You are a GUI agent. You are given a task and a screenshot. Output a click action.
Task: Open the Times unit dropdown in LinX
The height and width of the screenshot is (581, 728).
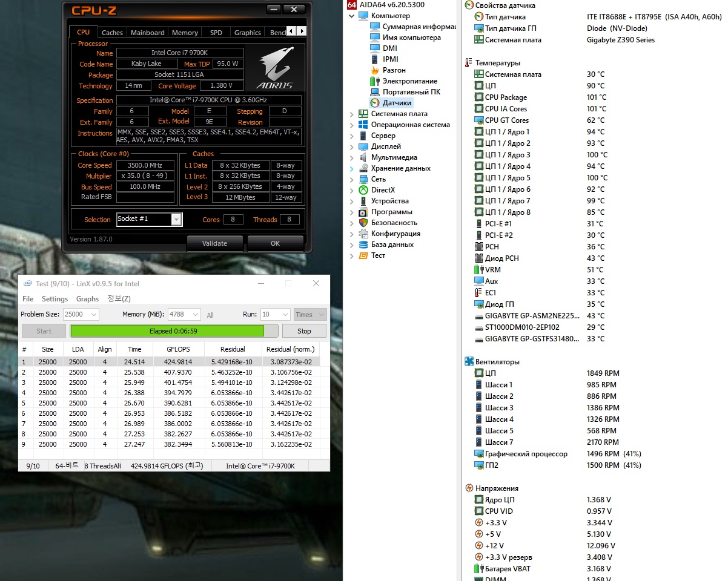coord(321,315)
